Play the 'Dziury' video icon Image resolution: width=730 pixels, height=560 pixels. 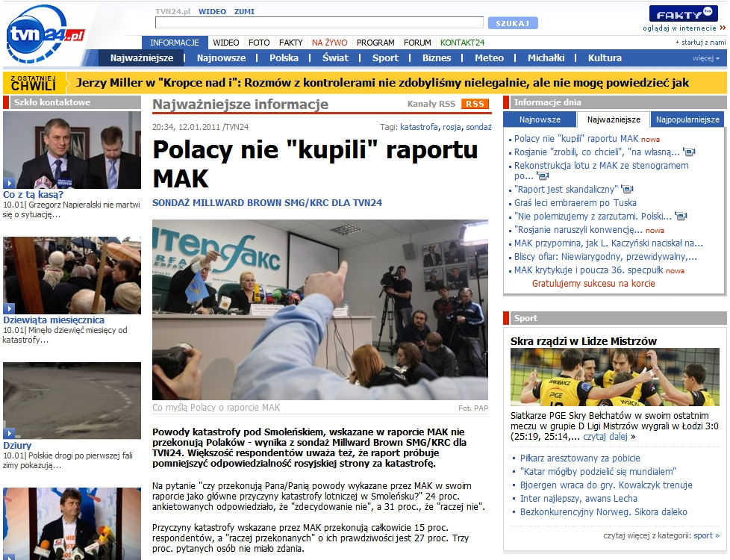coord(9,434)
